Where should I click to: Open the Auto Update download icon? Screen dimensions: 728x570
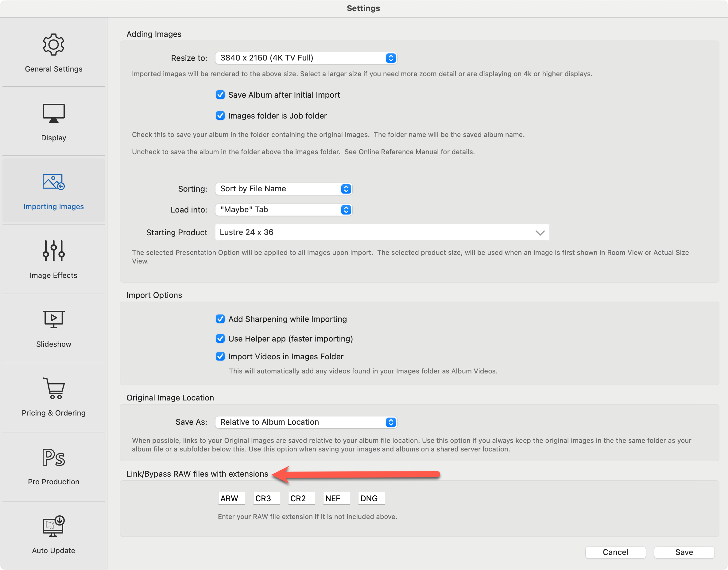pos(53,526)
